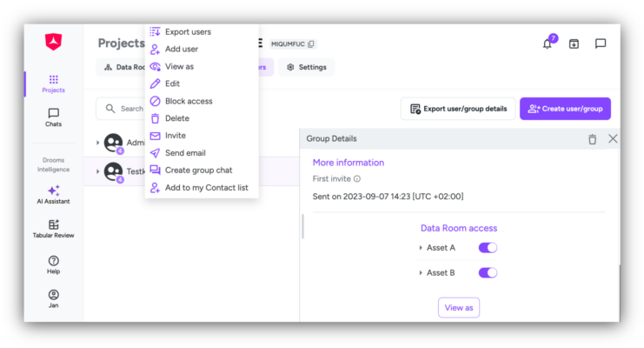Click into the Search input field
The image size is (644, 348).
click(x=121, y=109)
